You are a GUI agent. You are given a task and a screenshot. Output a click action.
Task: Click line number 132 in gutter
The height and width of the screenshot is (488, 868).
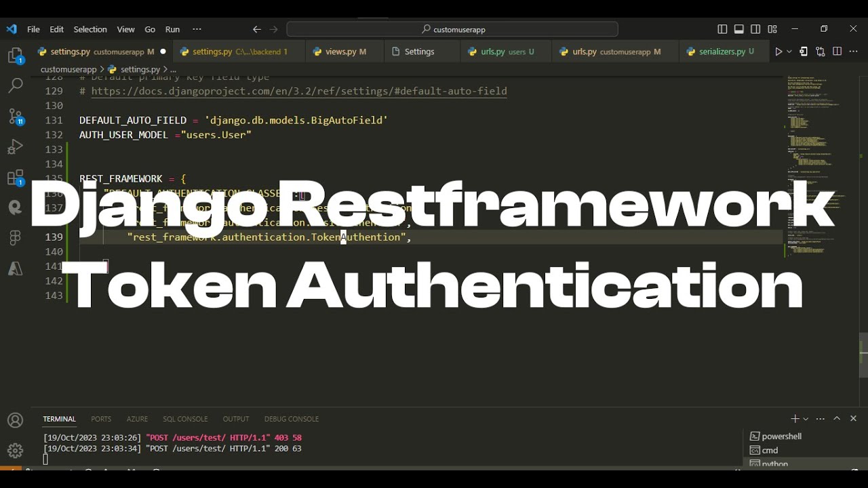(54, 135)
